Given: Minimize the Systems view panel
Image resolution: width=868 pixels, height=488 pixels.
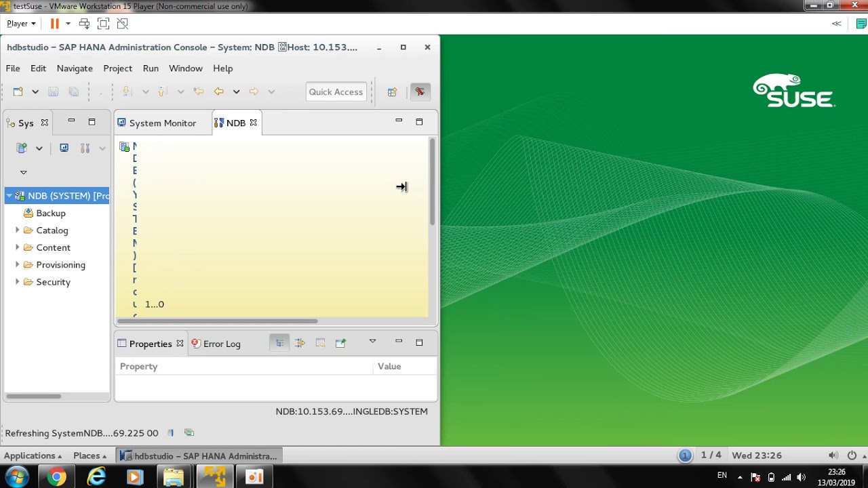Looking at the screenshot, I should [71, 121].
